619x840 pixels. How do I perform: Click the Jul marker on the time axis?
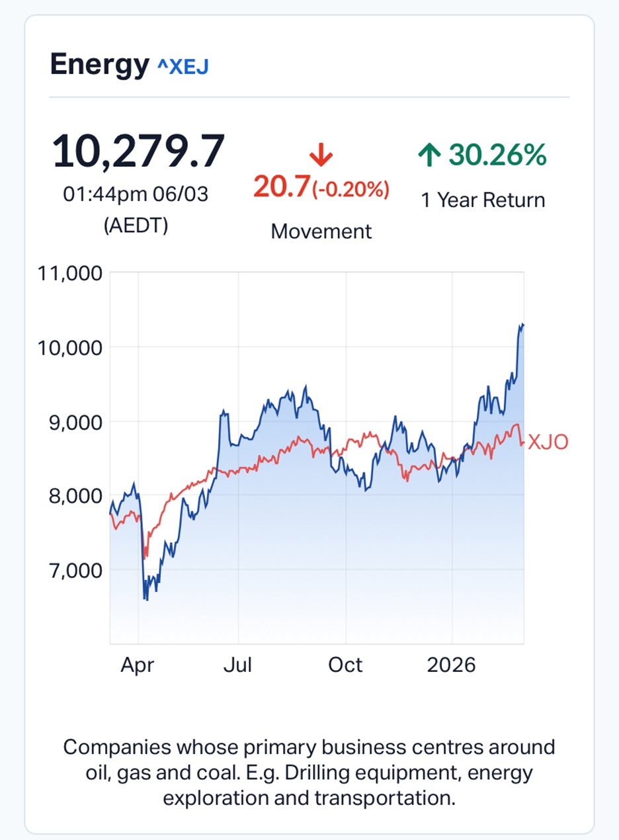[237, 665]
